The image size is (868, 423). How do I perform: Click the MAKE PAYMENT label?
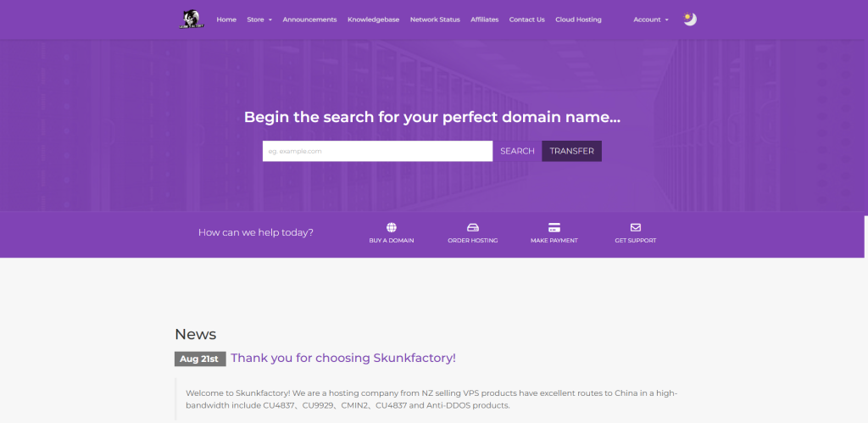tap(554, 241)
